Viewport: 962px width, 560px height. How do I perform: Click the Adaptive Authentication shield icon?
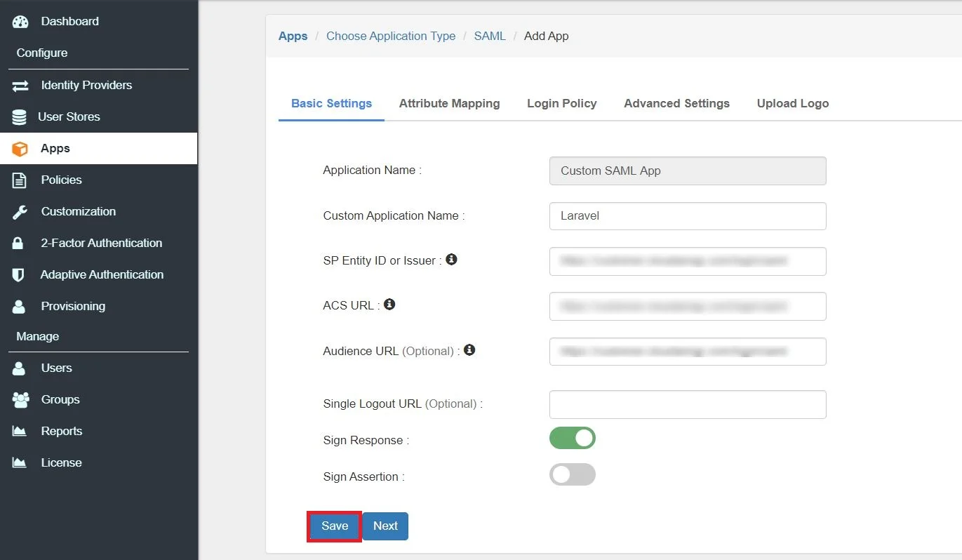[x=19, y=275]
